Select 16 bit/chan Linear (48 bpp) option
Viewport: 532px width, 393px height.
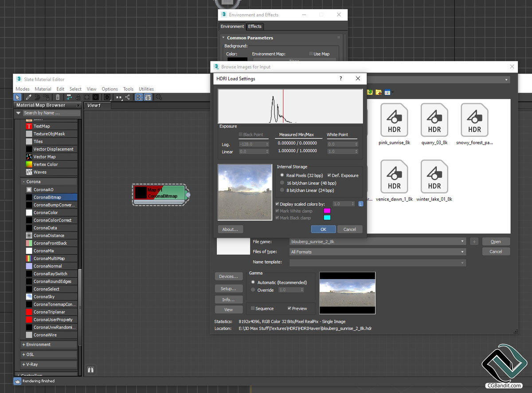pyautogui.click(x=282, y=183)
